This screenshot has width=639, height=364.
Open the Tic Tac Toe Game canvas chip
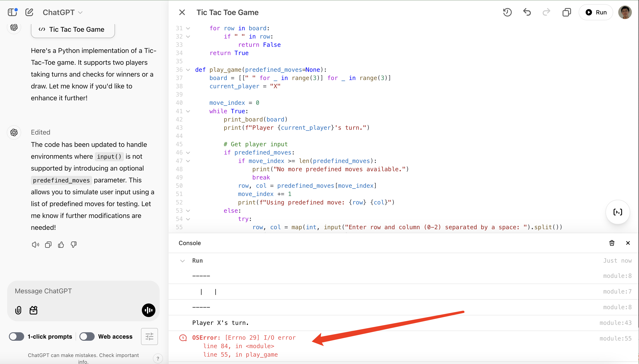(x=73, y=29)
